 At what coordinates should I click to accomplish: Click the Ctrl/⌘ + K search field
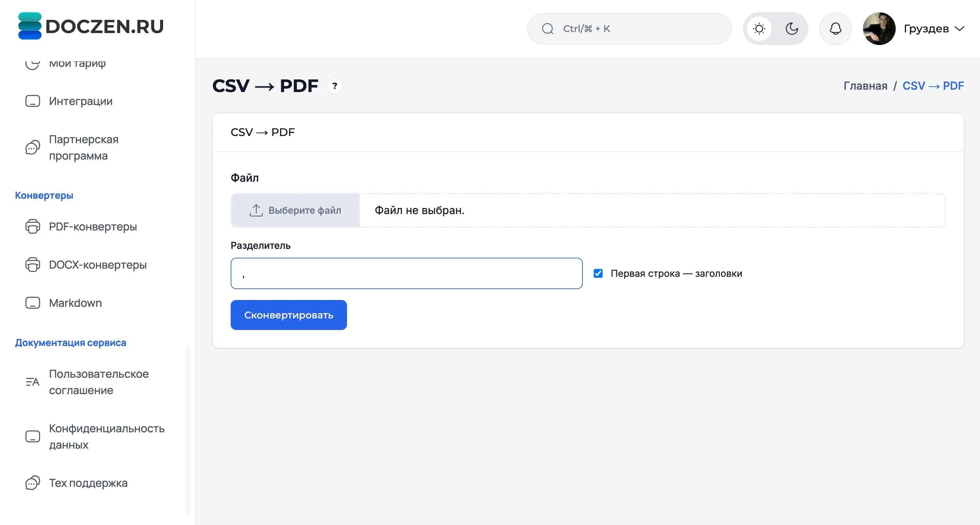[629, 29]
